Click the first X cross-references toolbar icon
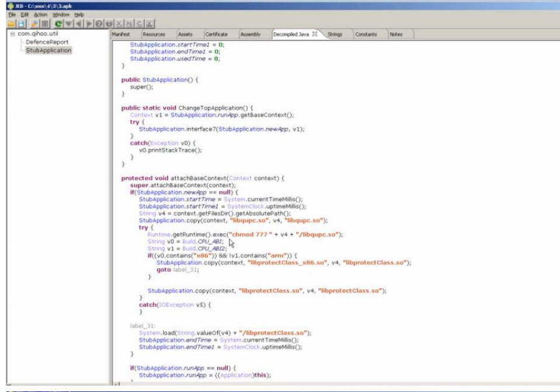 119,24
